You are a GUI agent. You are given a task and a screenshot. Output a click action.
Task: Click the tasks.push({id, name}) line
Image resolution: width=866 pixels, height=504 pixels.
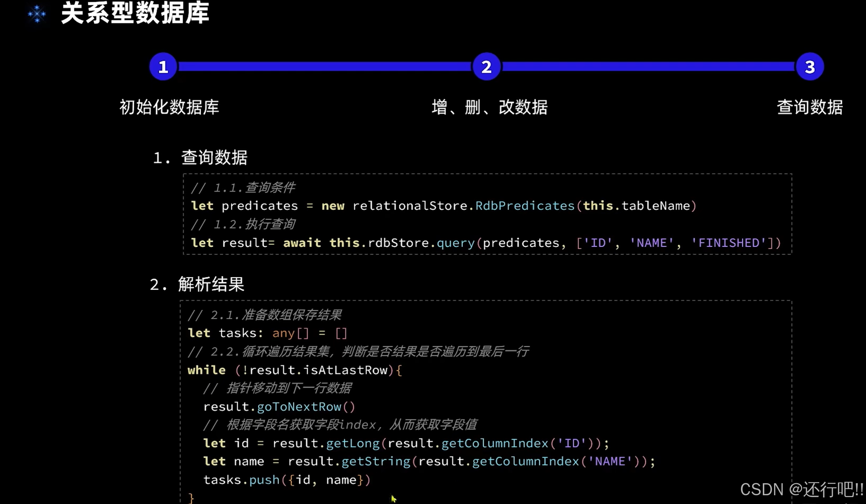click(x=287, y=480)
